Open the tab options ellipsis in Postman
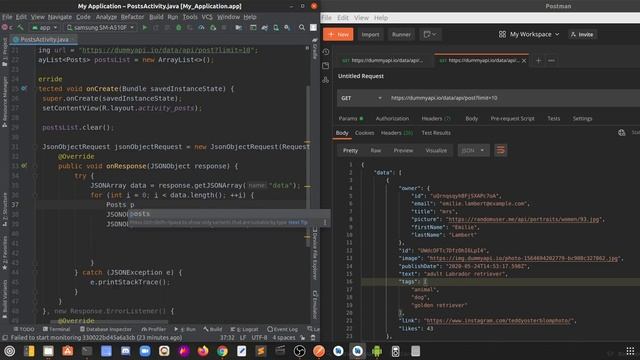Screen dimensions: 640x360 [x=551, y=60]
